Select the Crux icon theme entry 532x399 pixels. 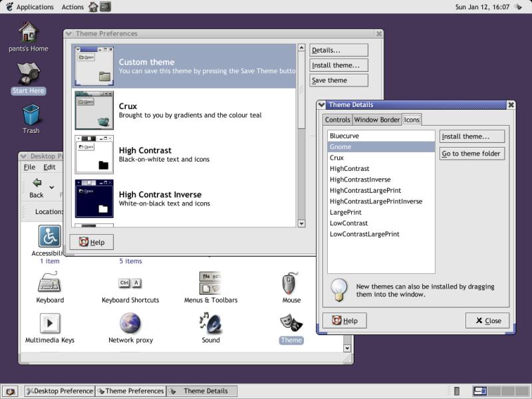tap(337, 158)
